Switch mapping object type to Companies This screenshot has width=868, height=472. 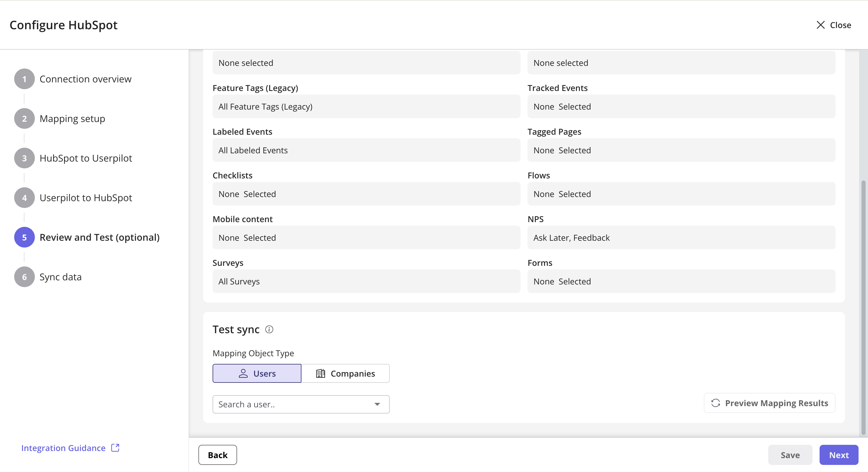click(345, 373)
